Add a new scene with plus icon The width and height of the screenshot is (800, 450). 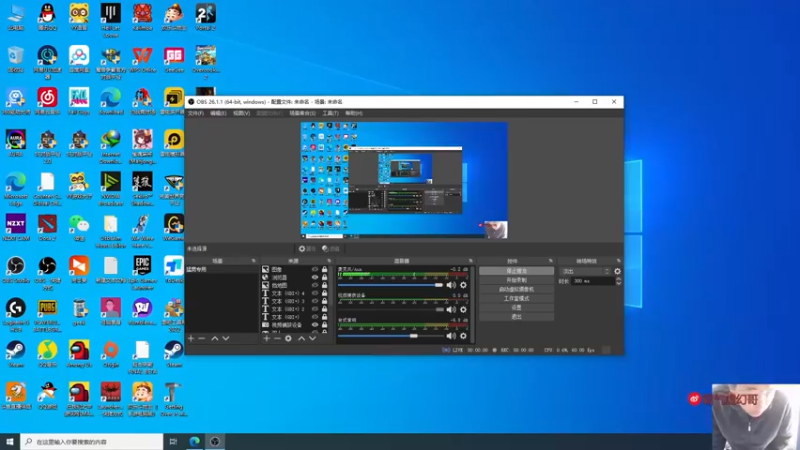[191, 338]
